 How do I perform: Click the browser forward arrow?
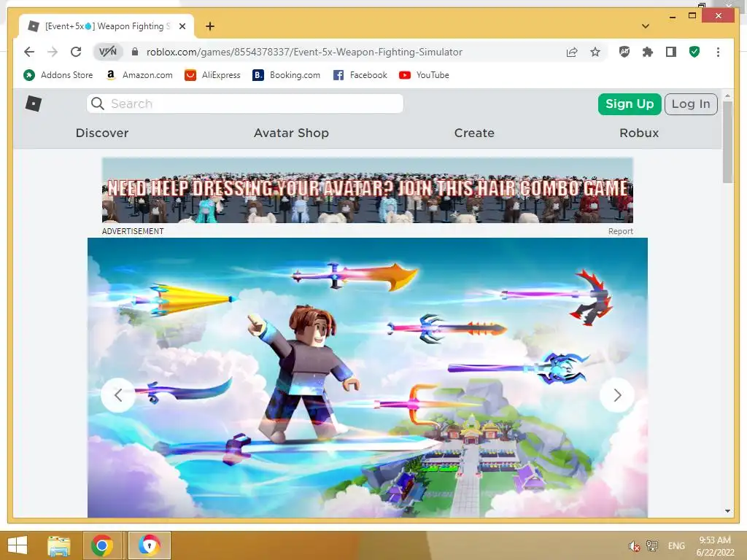pyautogui.click(x=53, y=52)
